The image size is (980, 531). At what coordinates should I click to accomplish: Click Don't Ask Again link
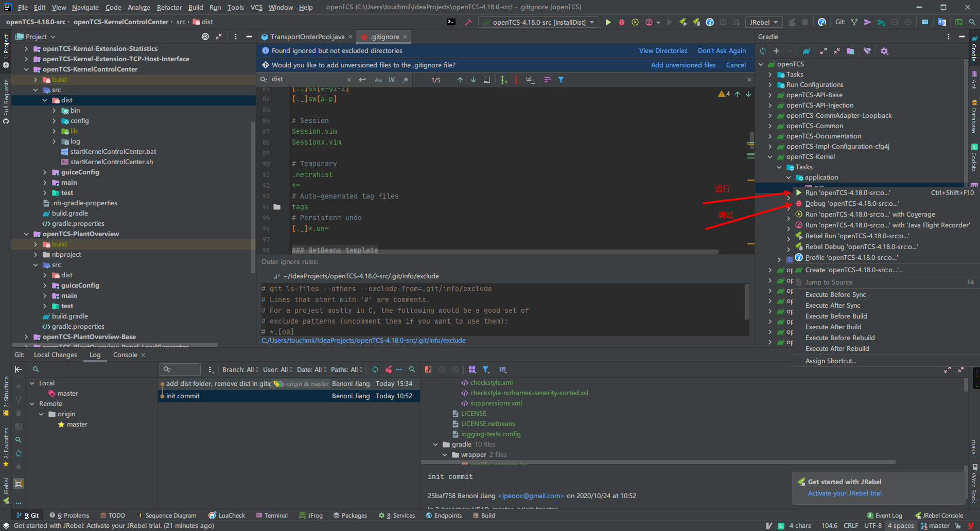(722, 50)
